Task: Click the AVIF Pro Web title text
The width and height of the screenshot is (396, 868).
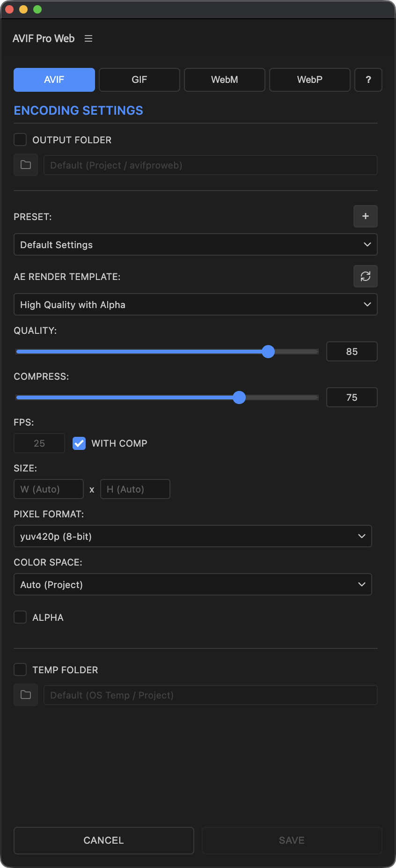Action: (44, 38)
